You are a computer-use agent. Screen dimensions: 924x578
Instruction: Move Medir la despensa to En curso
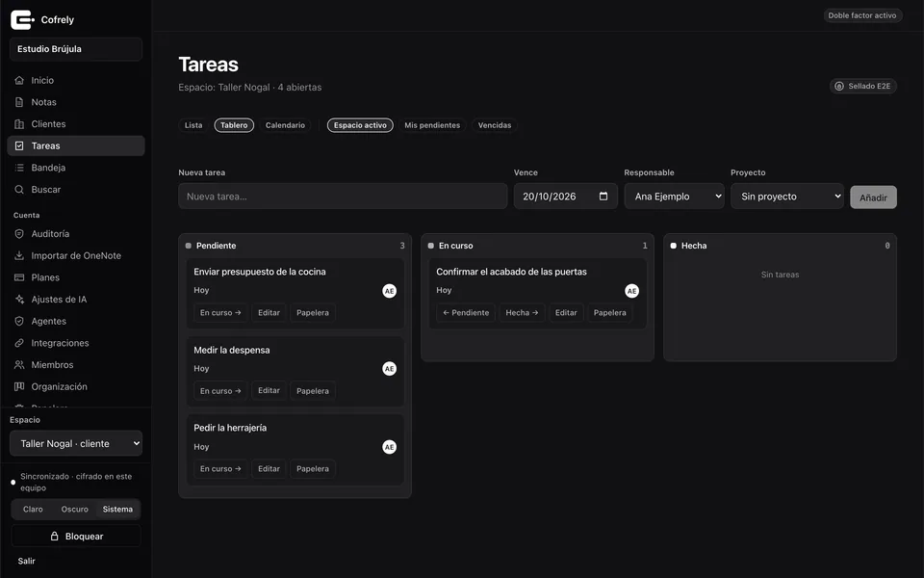220,390
